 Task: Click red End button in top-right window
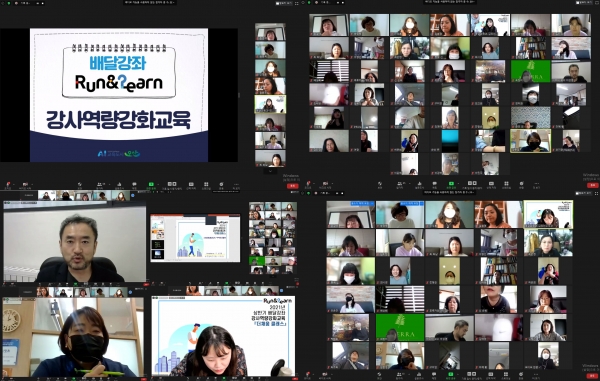[592, 185]
